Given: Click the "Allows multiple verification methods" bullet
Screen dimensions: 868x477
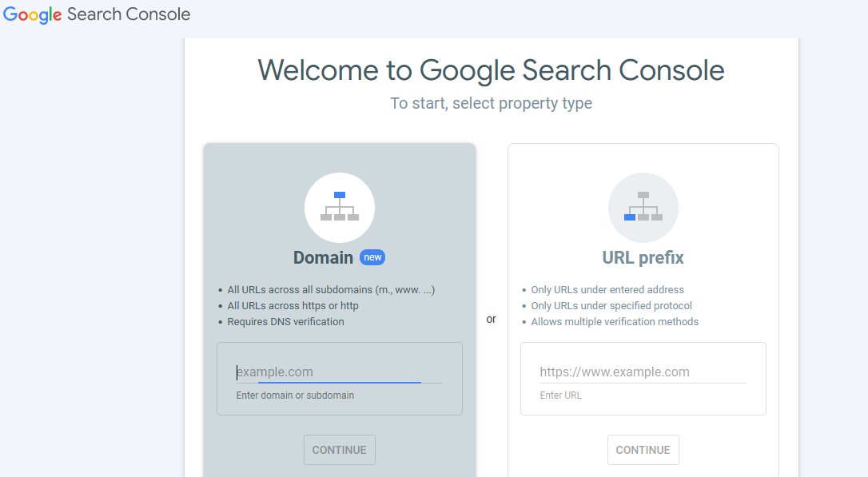Looking at the screenshot, I should click(x=615, y=322).
